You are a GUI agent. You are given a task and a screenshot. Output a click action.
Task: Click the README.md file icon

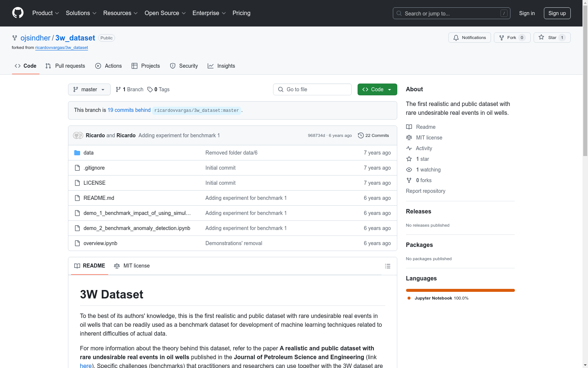coord(77,198)
